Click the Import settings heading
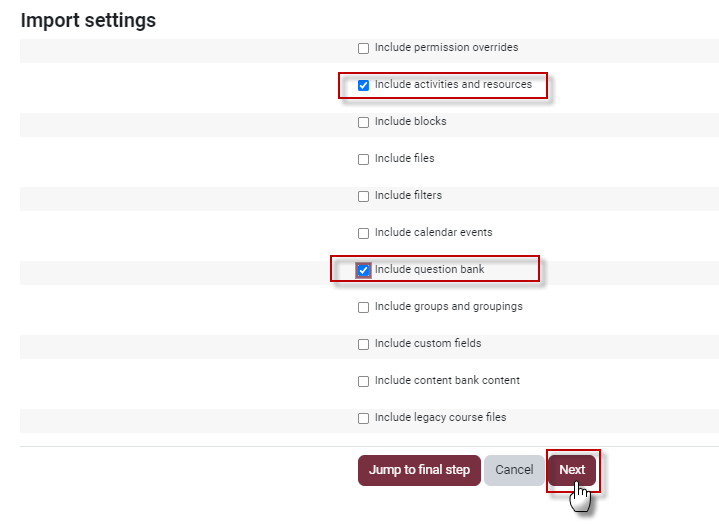Image resolution: width=719 pixels, height=524 pixels. pos(88,21)
